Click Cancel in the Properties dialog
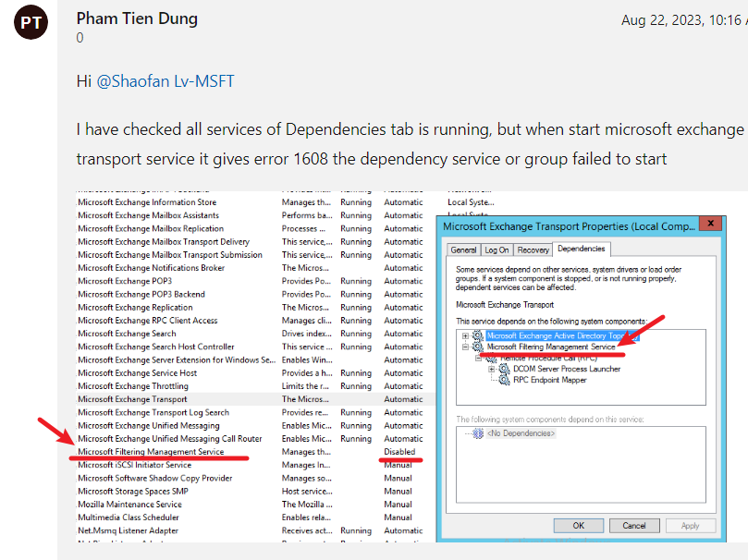 tap(634, 526)
